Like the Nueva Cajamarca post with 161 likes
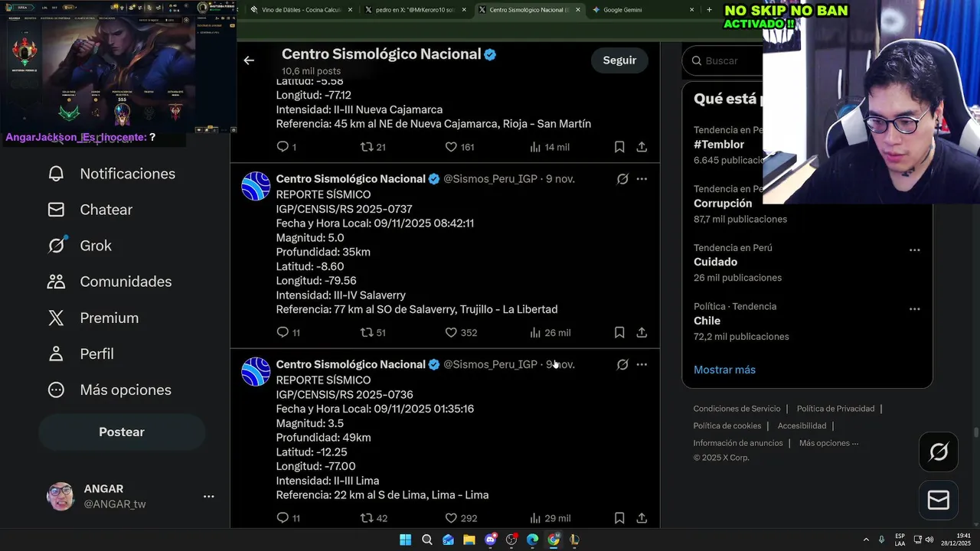The width and height of the screenshot is (980, 551). pos(460,147)
